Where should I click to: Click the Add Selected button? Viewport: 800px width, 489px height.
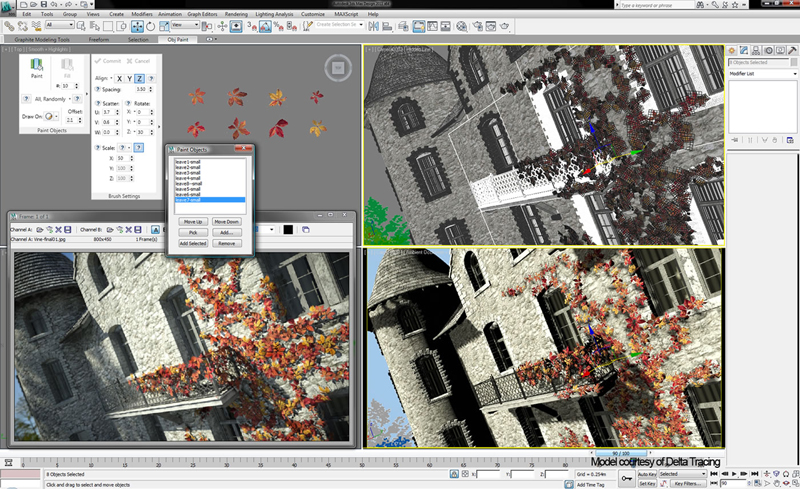coord(193,243)
